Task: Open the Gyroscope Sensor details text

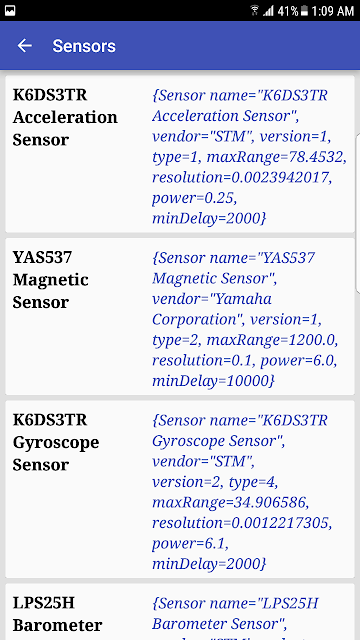Action: [x=242, y=492]
